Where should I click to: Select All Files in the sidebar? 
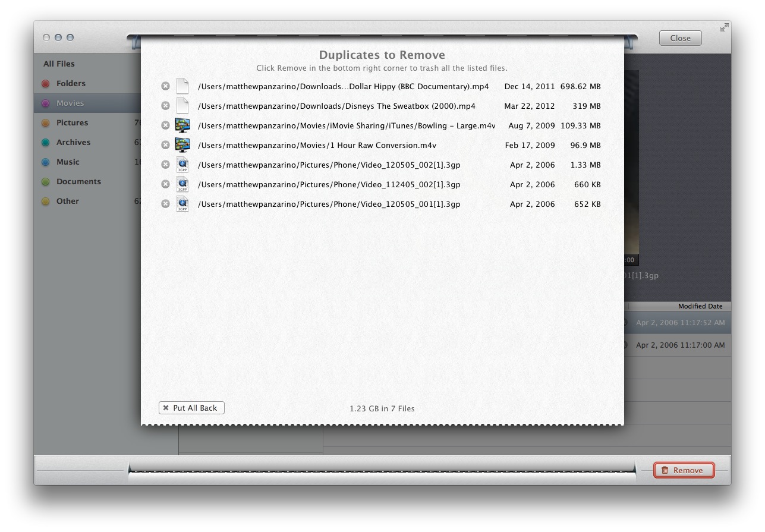pyautogui.click(x=59, y=64)
